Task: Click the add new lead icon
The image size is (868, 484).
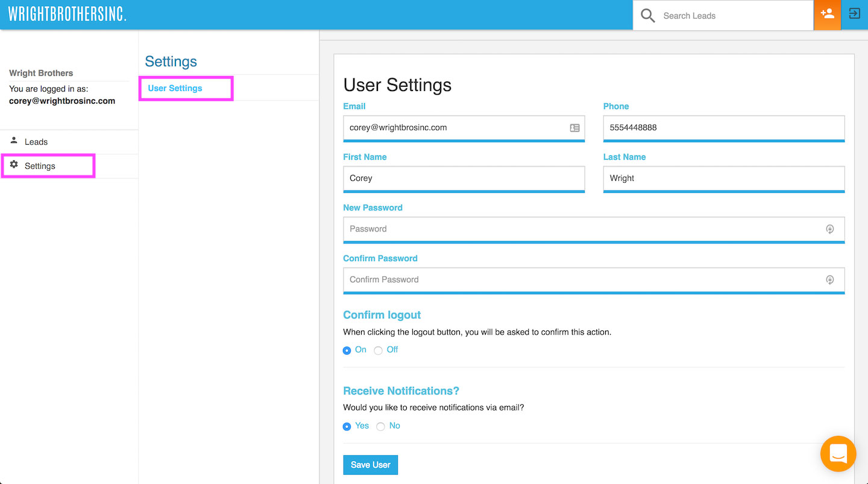Action: [827, 14]
